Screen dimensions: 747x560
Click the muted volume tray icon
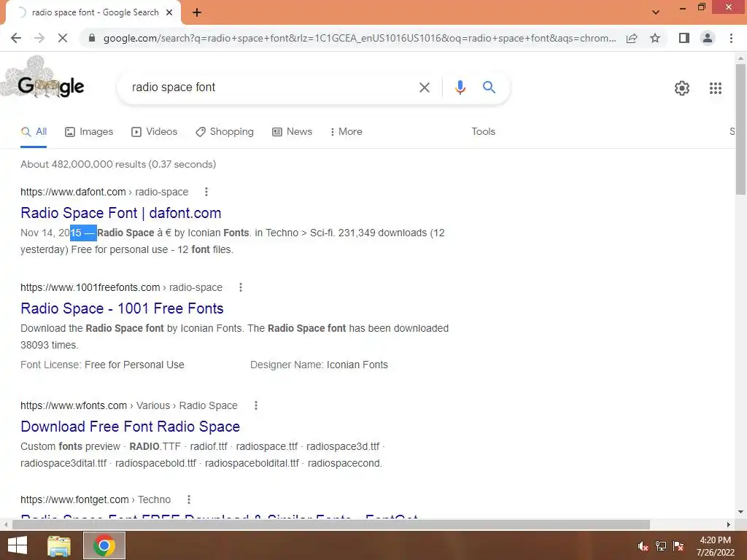pos(643,547)
